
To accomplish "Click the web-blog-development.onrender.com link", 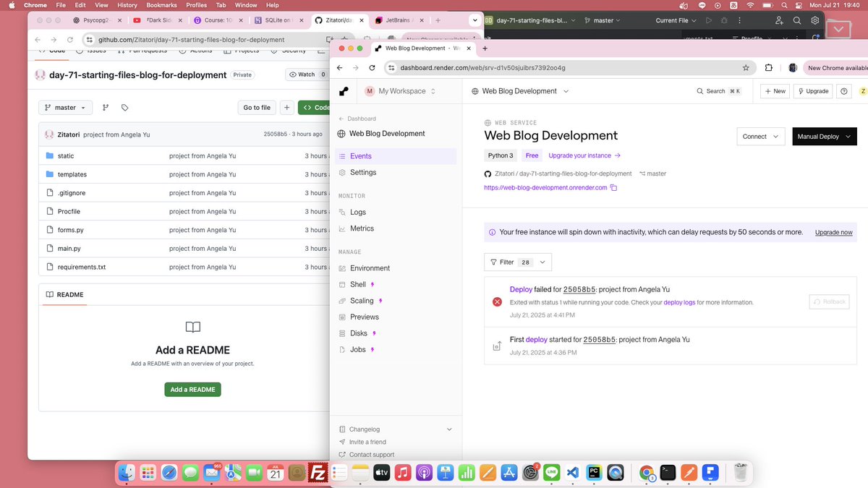I will tap(545, 188).
